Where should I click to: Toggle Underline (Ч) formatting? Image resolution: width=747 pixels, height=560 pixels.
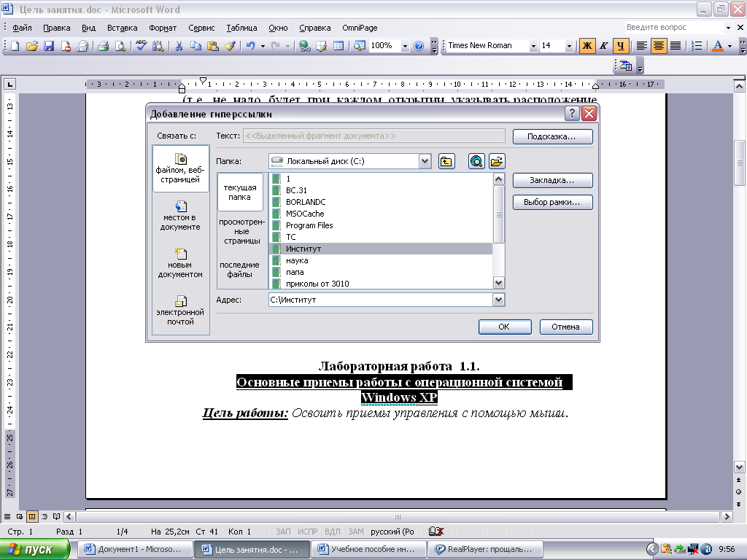coord(620,46)
